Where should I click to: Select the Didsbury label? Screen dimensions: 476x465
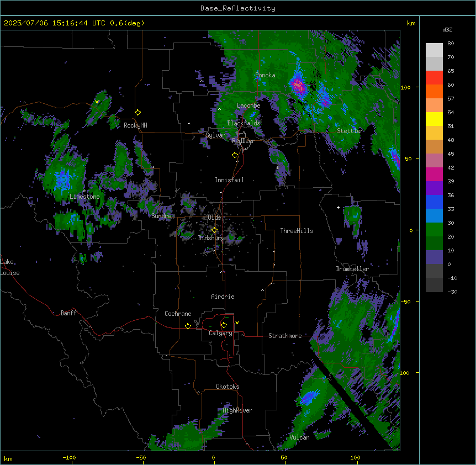tap(211, 238)
